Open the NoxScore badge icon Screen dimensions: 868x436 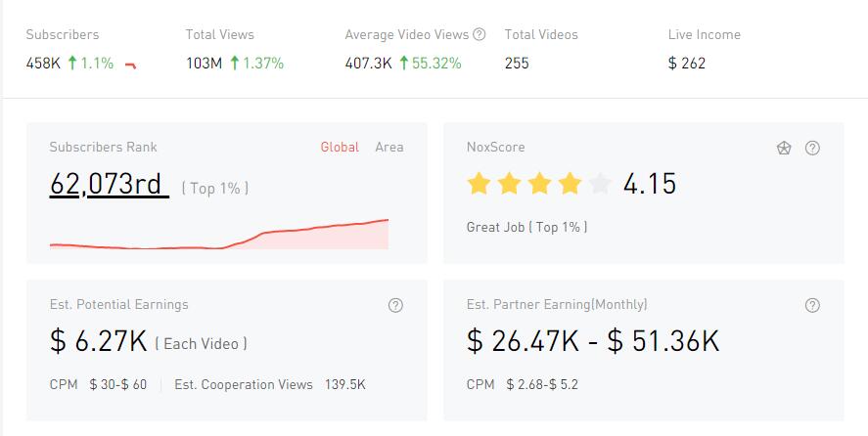coord(784,149)
